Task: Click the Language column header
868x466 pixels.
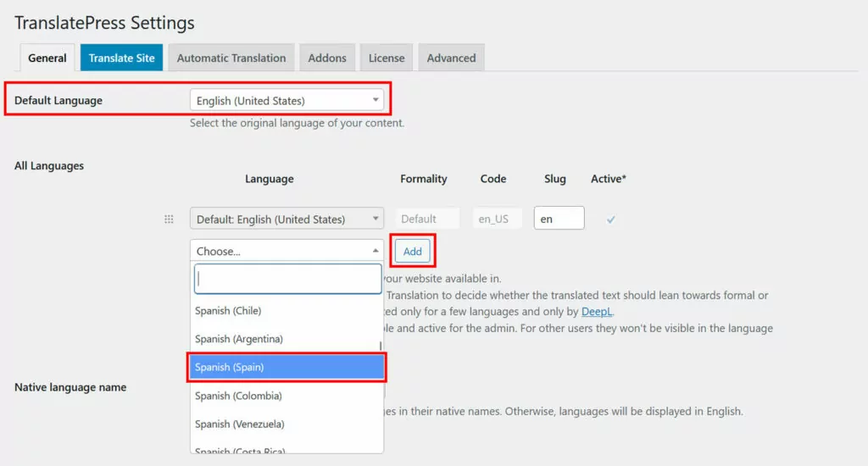Action: tap(269, 179)
